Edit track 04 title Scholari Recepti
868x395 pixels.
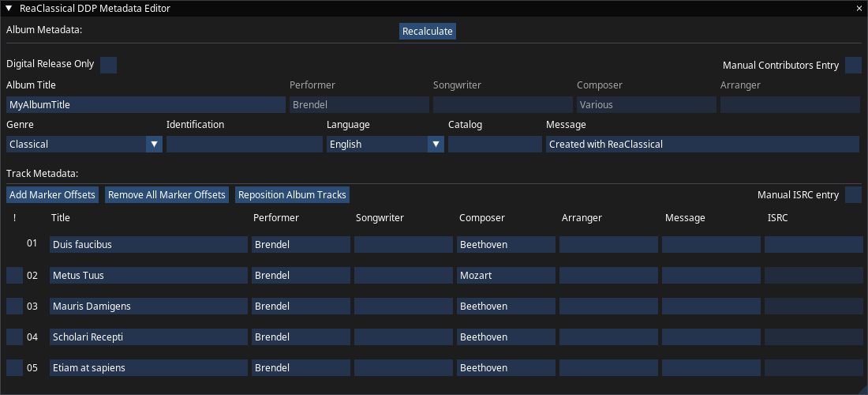(x=149, y=337)
